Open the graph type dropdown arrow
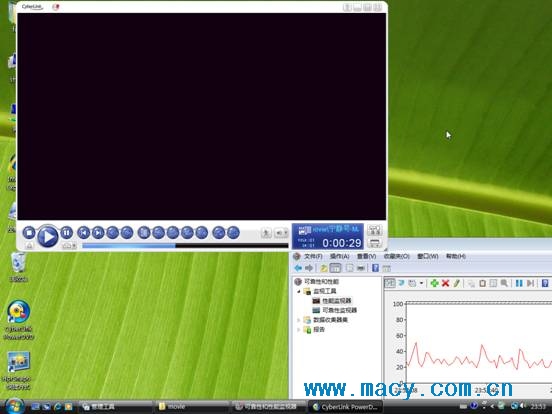This screenshot has width=552, height=414. click(x=421, y=283)
